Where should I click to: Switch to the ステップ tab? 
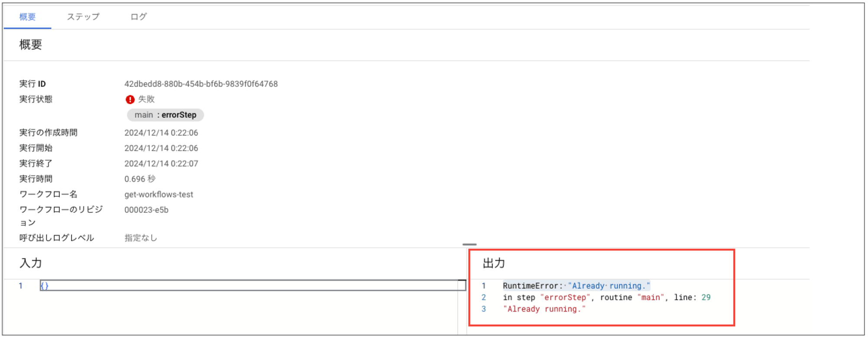point(83,17)
